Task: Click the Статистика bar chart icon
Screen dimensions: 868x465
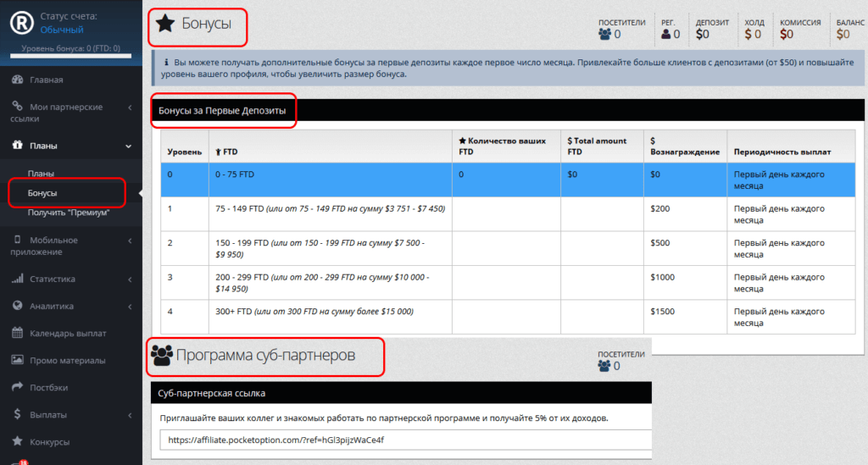Action: tap(16, 279)
